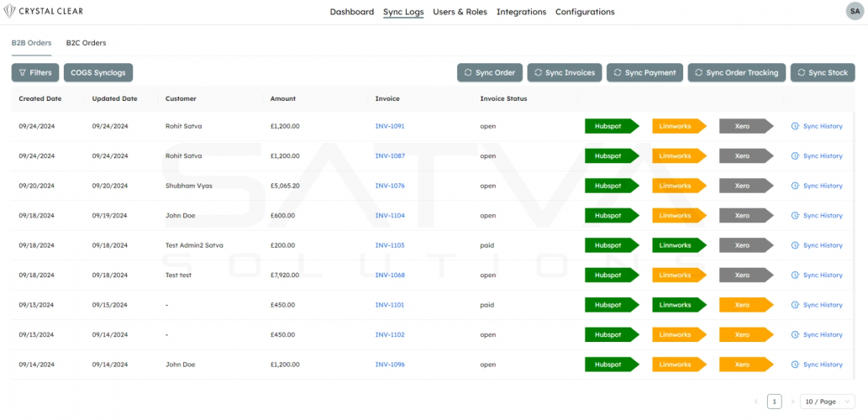Click green Linnworks status for INV-1103
Screen dimensions: 868x420
tap(679, 245)
